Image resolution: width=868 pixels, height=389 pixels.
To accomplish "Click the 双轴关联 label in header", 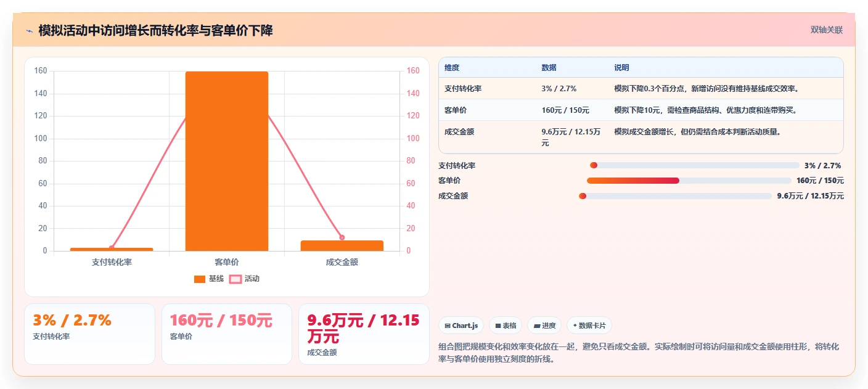I will click(826, 30).
